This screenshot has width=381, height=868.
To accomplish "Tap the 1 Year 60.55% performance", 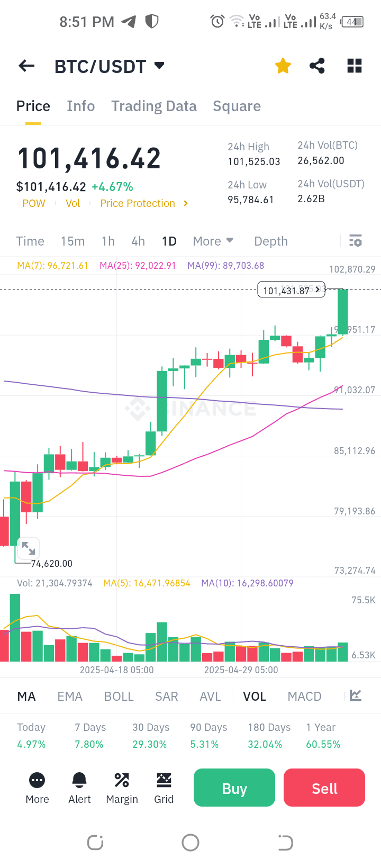I will point(323,736).
